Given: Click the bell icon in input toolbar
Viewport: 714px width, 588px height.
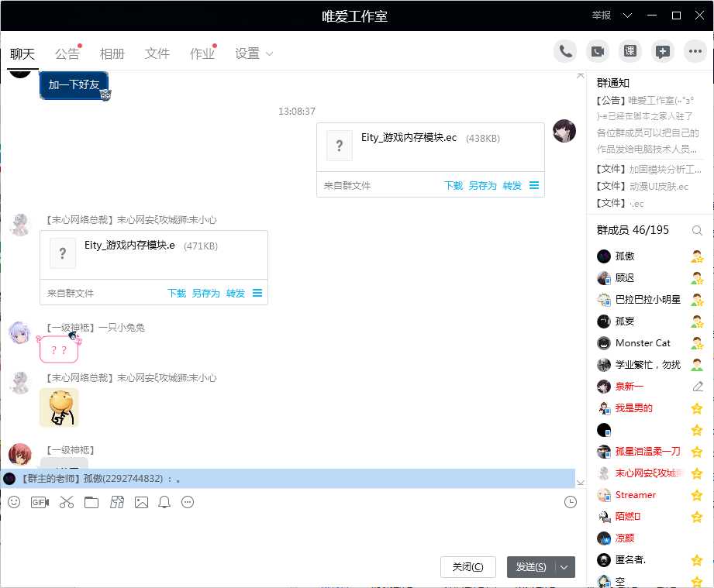Looking at the screenshot, I should (164, 502).
